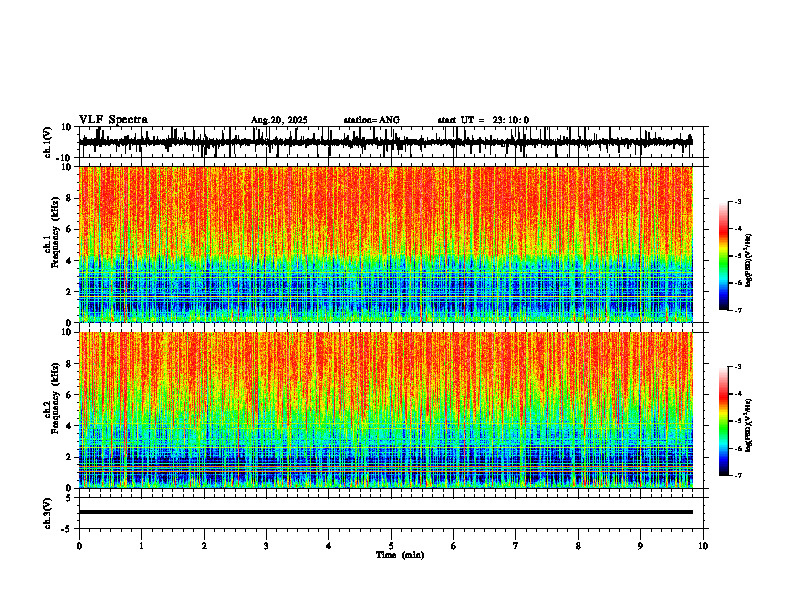Click the "-7" label on ch.2 color bar
The image size is (792, 612).
pyautogui.click(x=738, y=476)
